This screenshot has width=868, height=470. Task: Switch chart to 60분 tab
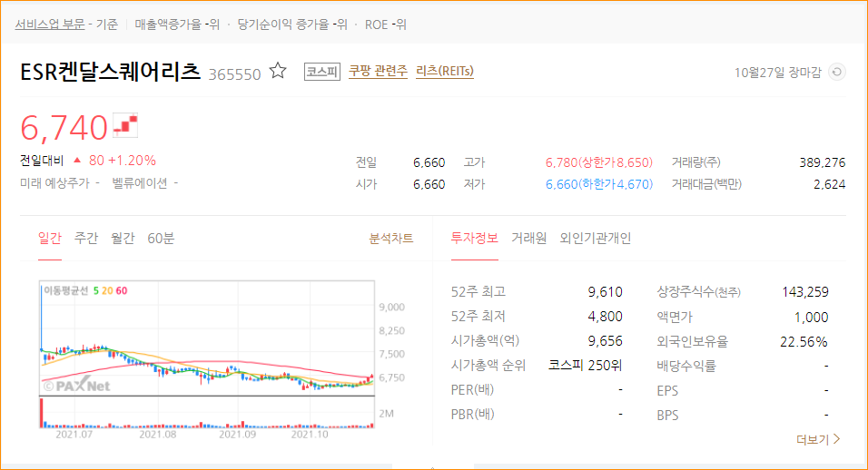[x=161, y=239]
